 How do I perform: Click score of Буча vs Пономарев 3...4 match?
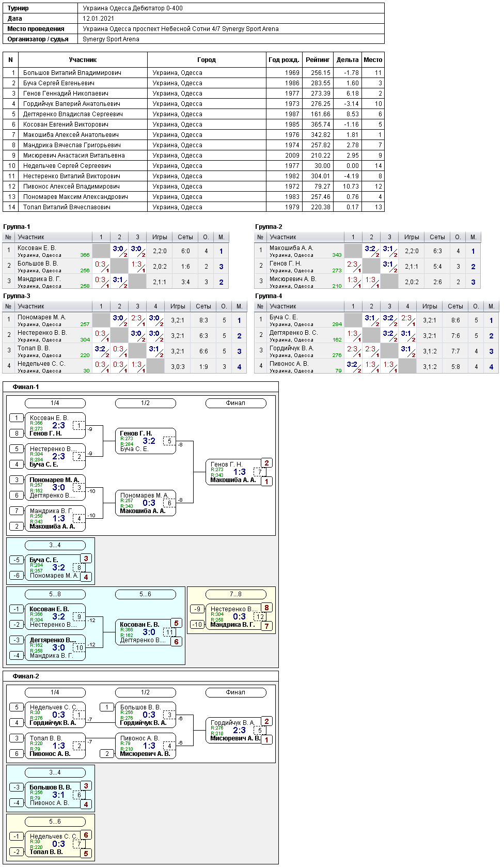(59, 567)
